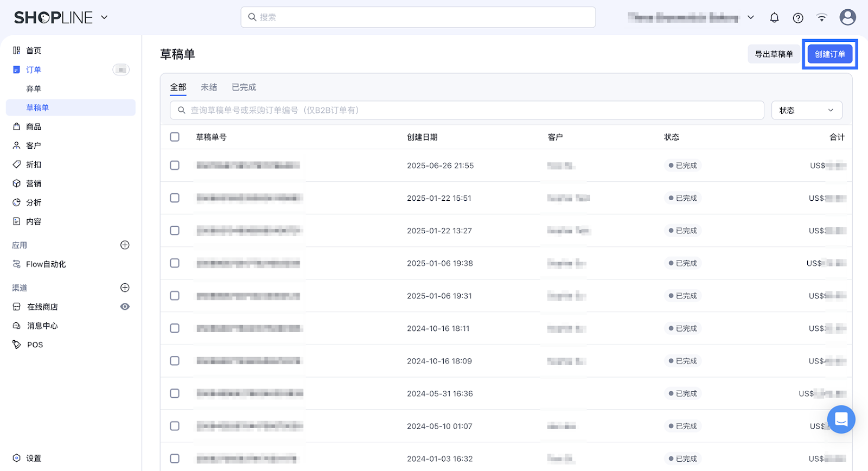Click the tag icon beside 折扣
The image size is (868, 471).
click(17, 164)
